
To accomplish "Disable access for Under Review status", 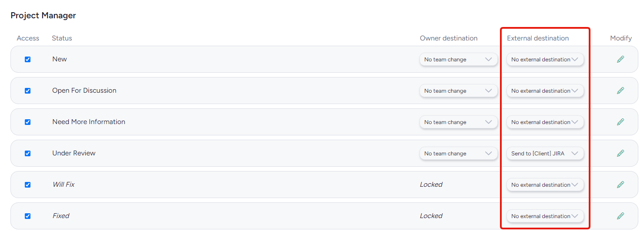I will [x=28, y=153].
